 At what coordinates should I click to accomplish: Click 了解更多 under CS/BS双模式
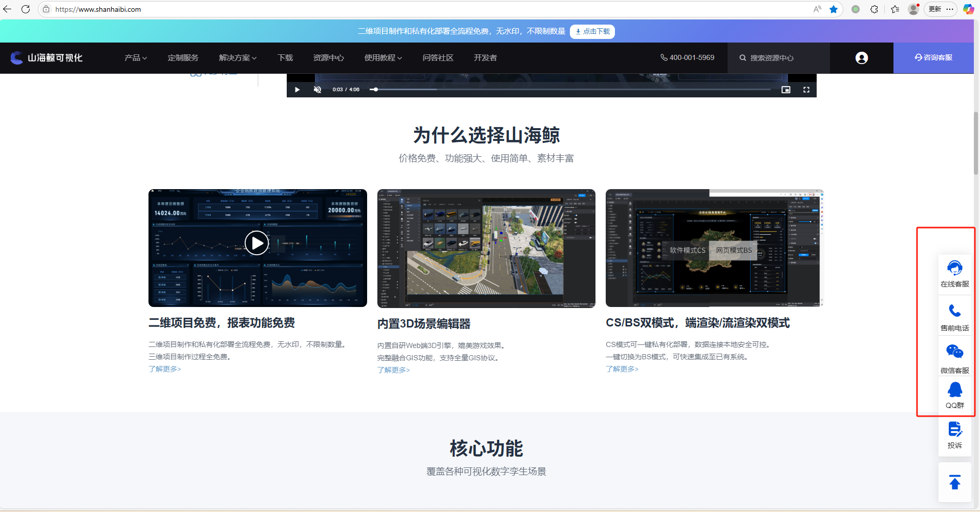tap(622, 369)
